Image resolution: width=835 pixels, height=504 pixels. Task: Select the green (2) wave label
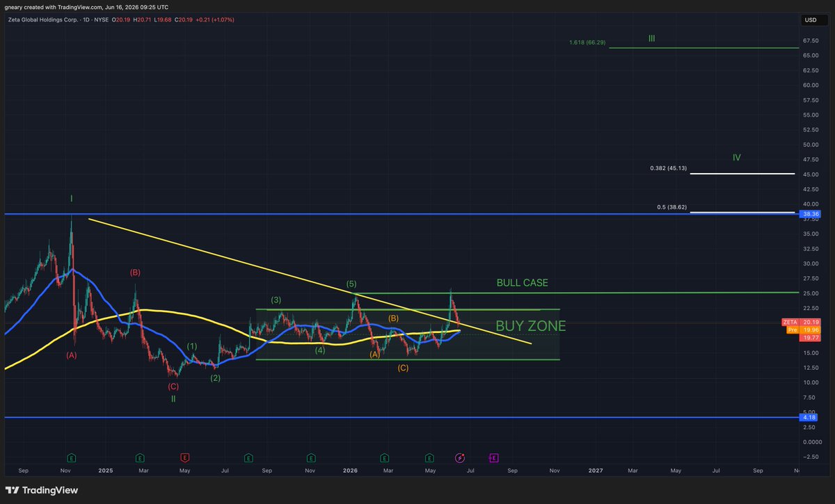(x=216, y=378)
